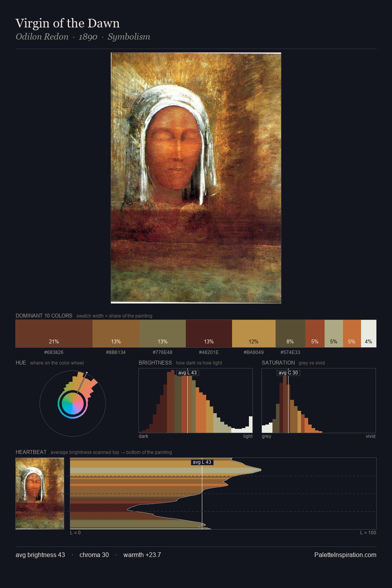Screen dimensions: 392x588
Task: Click the #776E48 hex label
Action: (163, 352)
